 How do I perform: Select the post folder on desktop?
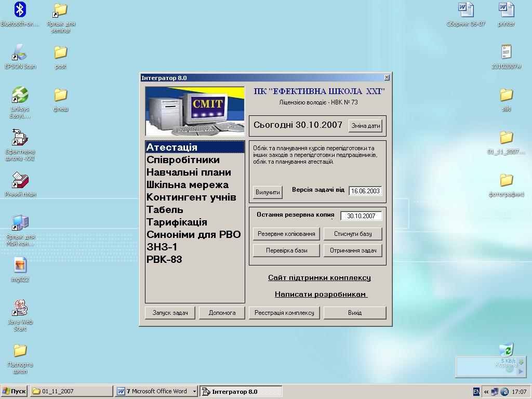(x=60, y=52)
